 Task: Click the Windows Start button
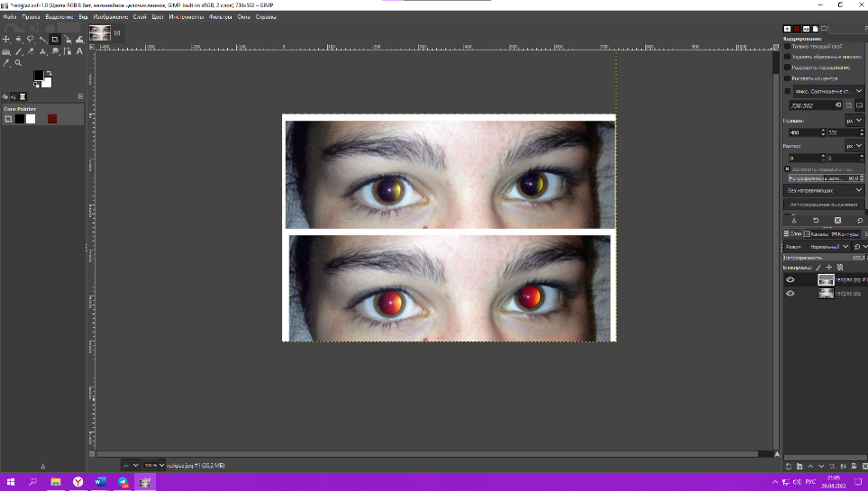tap(11, 482)
